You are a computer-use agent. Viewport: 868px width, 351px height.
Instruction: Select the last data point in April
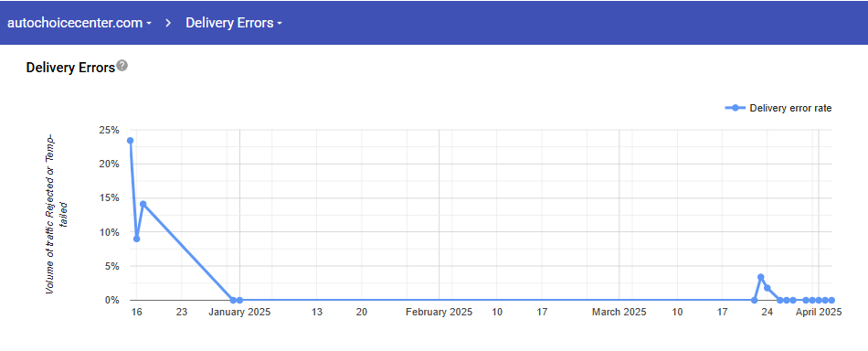pos(831,300)
